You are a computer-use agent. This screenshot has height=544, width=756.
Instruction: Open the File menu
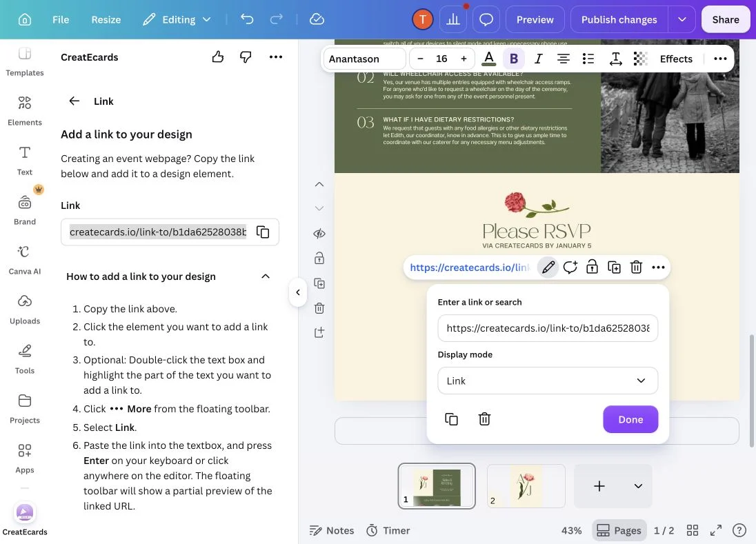point(61,19)
